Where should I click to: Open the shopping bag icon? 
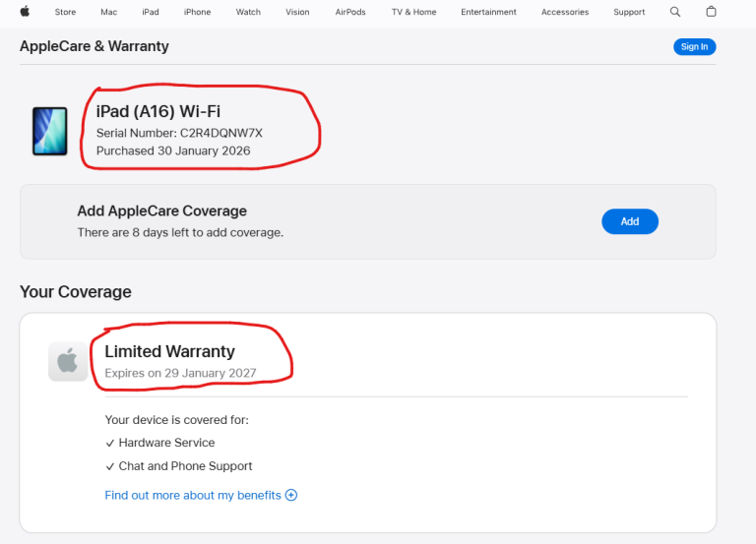pos(712,12)
